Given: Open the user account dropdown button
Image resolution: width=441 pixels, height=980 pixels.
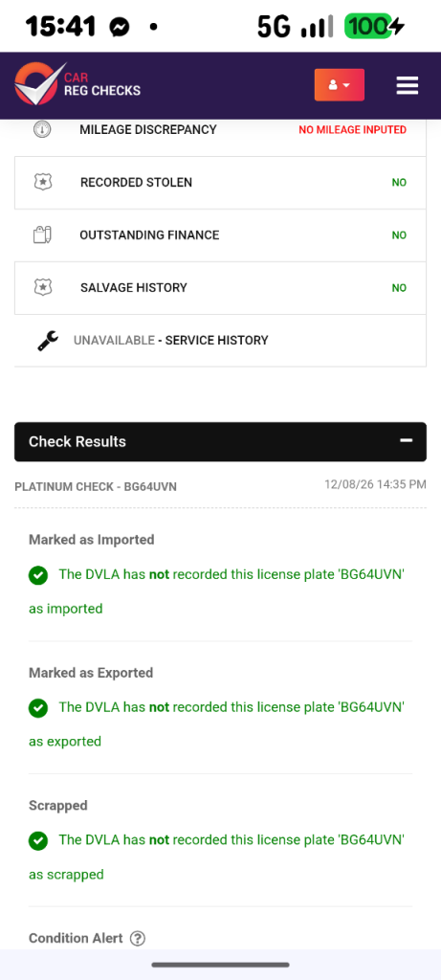Looking at the screenshot, I should coord(340,84).
